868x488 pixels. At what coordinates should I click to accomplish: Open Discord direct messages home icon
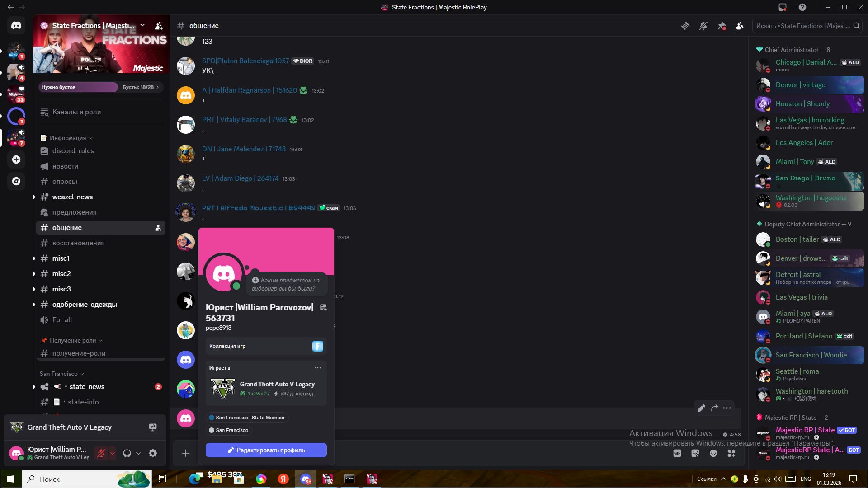coord(16,26)
